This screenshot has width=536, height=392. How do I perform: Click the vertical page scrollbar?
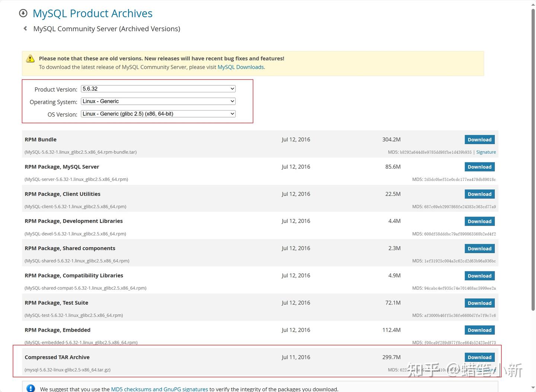(x=533, y=160)
